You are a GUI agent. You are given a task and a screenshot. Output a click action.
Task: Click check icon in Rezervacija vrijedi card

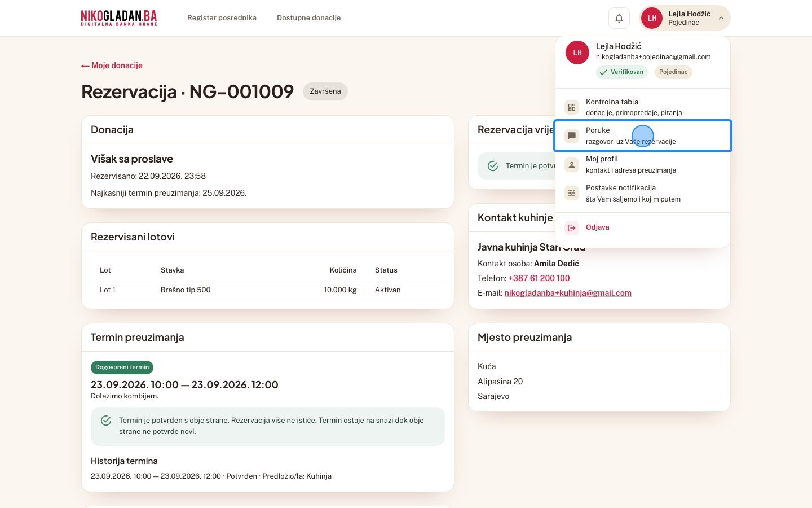tap(493, 166)
